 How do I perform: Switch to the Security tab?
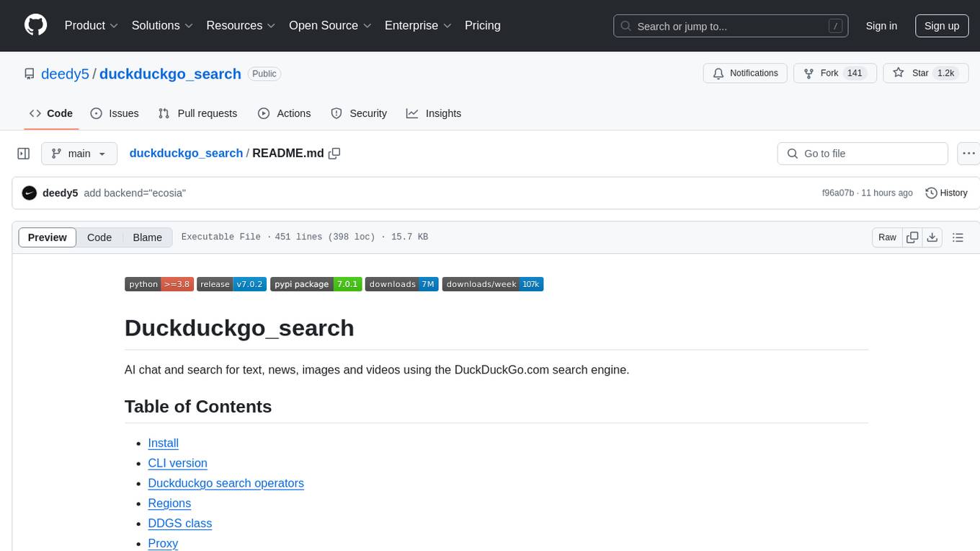[x=359, y=113]
